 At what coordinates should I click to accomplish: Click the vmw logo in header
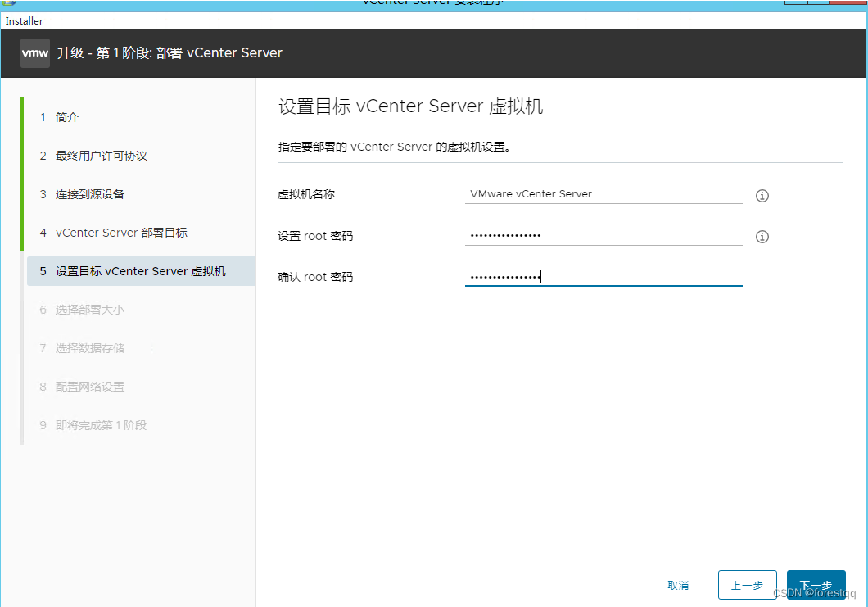pyautogui.click(x=35, y=53)
